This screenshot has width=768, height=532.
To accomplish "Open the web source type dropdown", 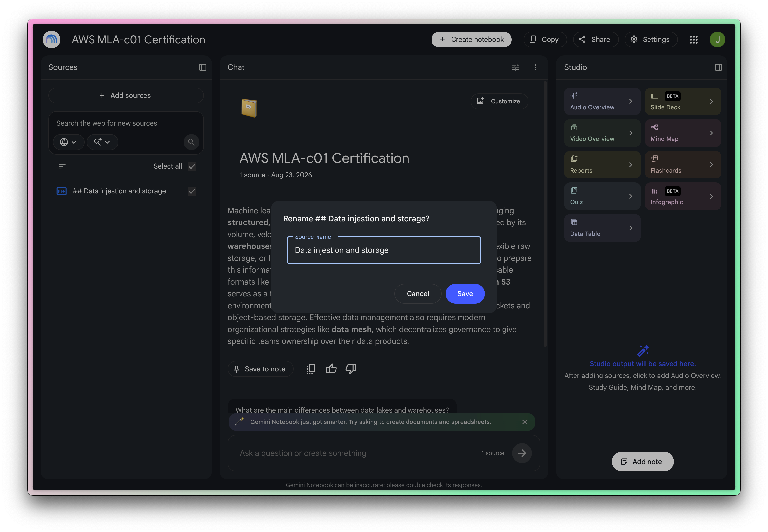I will coord(68,142).
